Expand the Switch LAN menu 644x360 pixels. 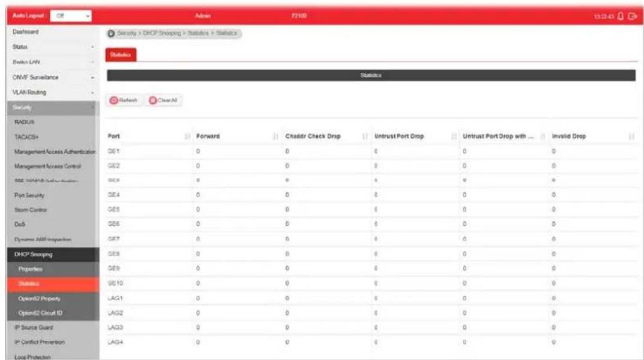(53, 62)
